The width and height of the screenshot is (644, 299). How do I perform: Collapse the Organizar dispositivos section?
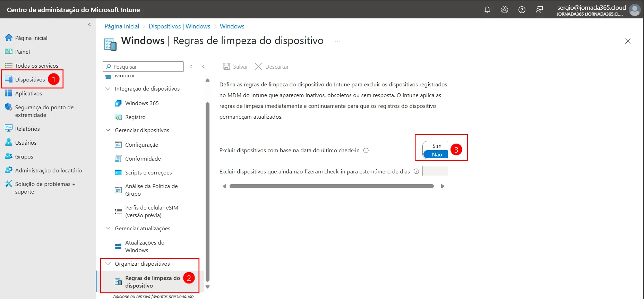(108, 264)
